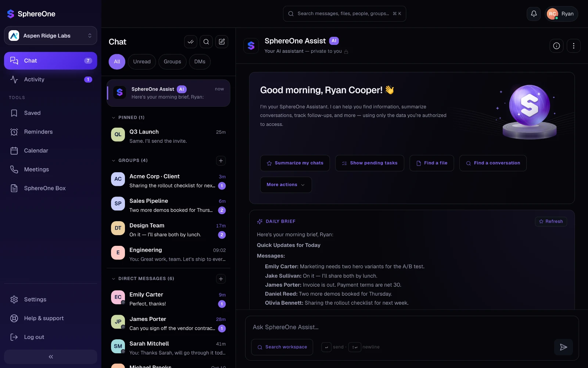
Task: Open Q3 Launch pinned chat
Action: tap(168, 136)
